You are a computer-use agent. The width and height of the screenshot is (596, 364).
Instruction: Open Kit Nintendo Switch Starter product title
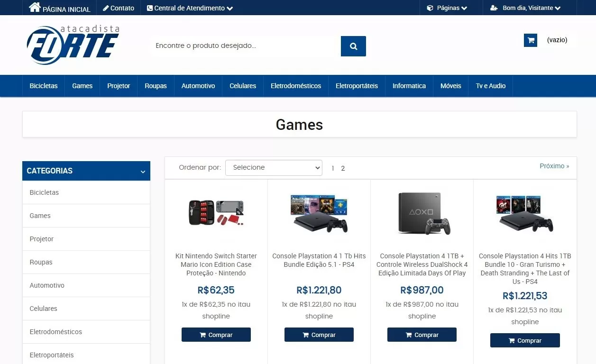[216, 264]
